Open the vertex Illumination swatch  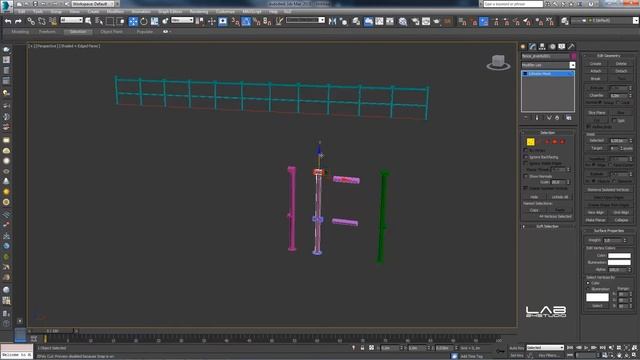pyautogui.click(x=619, y=262)
